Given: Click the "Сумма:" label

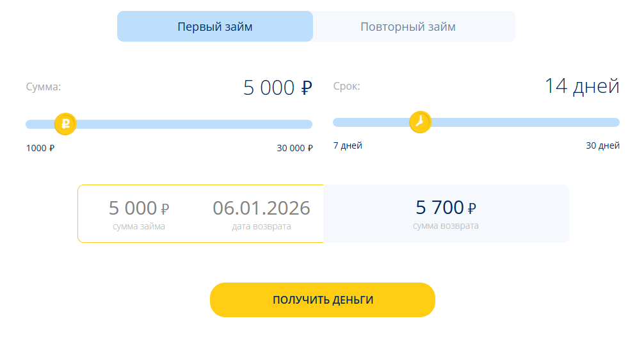Looking at the screenshot, I should pos(44,87).
